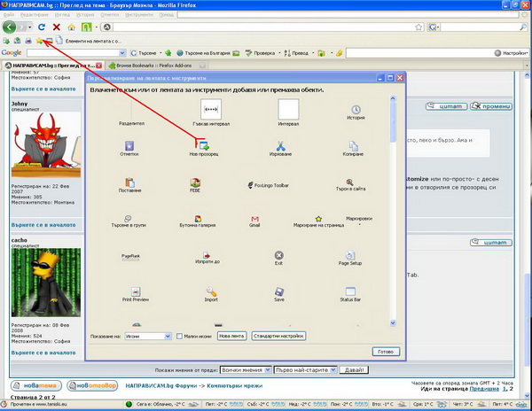Switch to Browse Bookmarks Firefox Add-ons tab
Viewport: 532px width, 411px height.
coord(156,66)
